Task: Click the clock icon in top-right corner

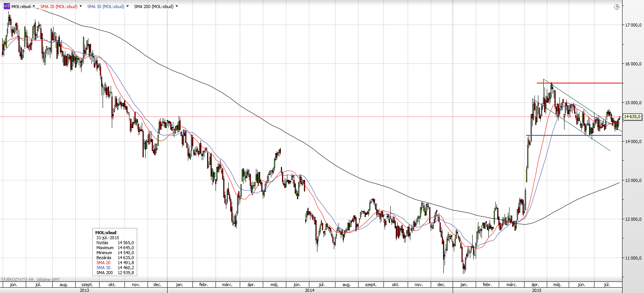Action: click(617, 7)
